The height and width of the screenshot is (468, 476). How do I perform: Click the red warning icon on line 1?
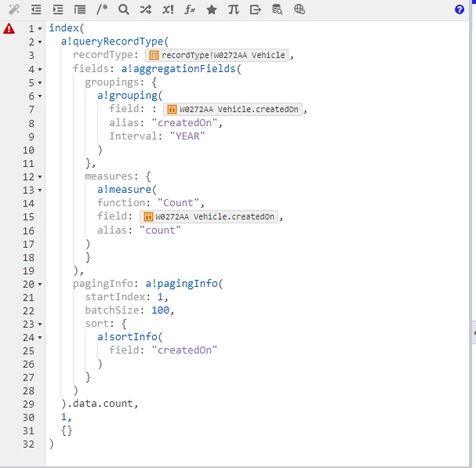pyautogui.click(x=9, y=28)
